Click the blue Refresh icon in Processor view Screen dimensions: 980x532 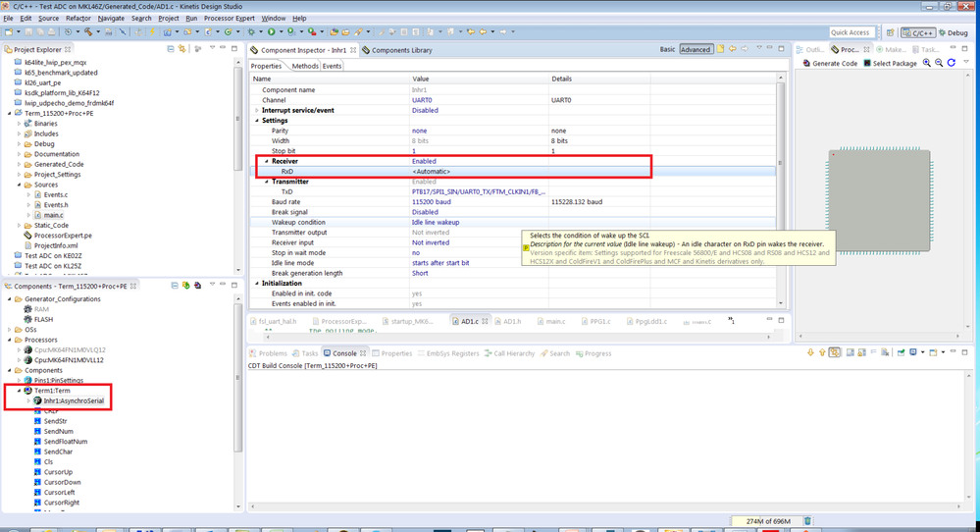tap(952, 63)
